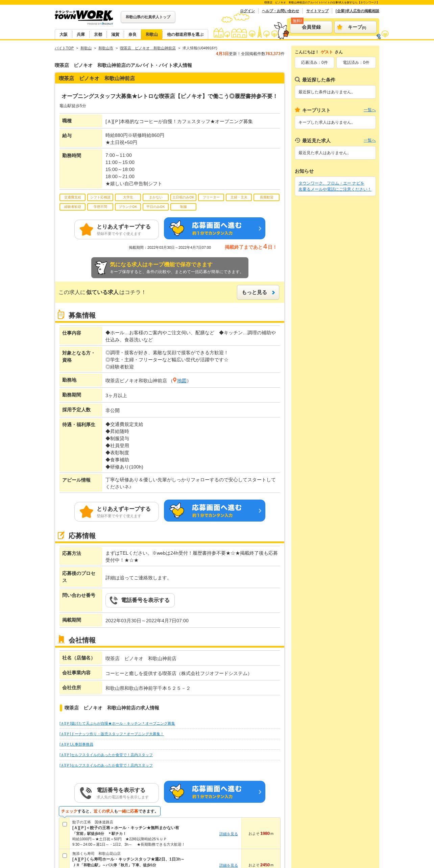Click the 応募済み：0件 box
434x868 pixels.
click(314, 63)
